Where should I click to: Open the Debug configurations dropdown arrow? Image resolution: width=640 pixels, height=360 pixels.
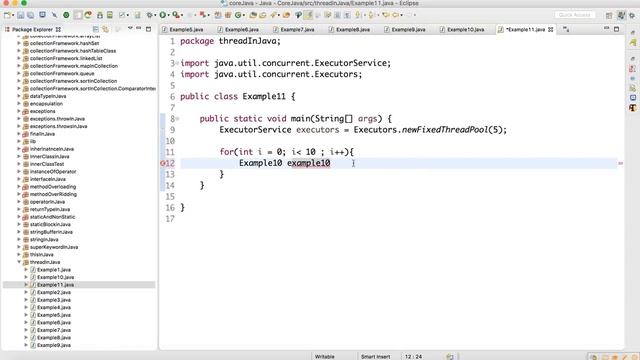(155, 16)
